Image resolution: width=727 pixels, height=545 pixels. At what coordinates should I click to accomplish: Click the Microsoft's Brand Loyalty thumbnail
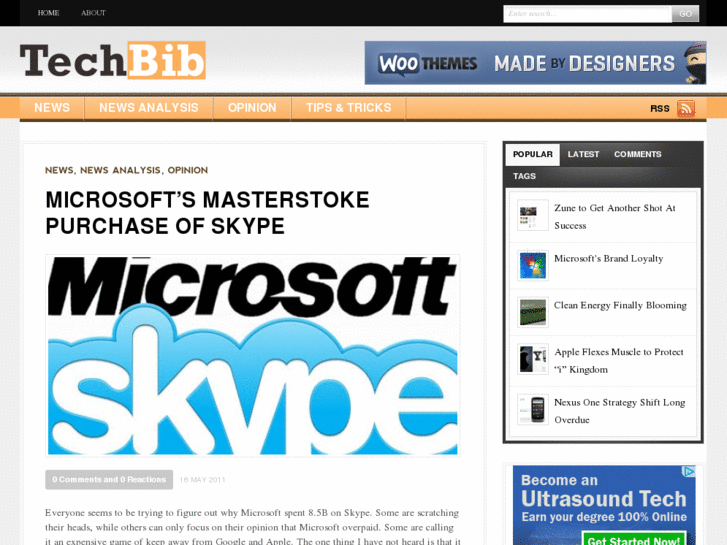tap(533, 265)
